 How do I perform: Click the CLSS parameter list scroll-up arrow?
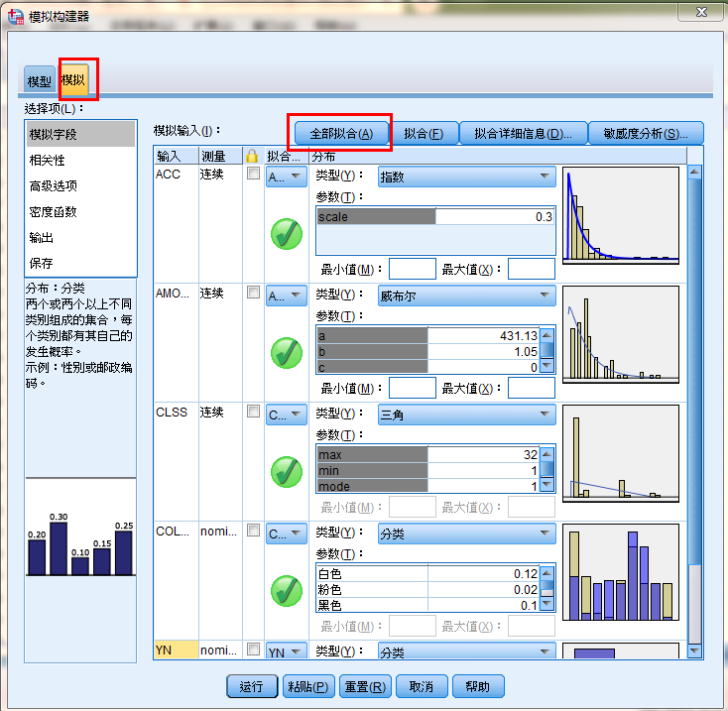(x=547, y=453)
